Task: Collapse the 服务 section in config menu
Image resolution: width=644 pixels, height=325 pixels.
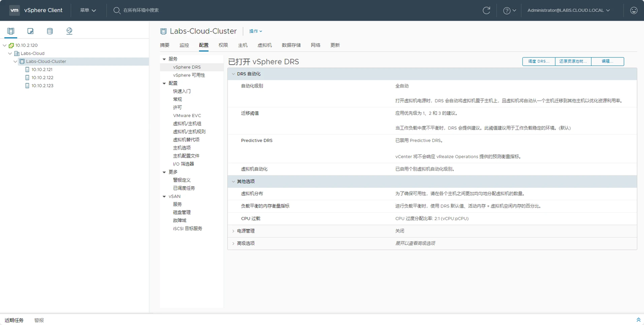Action: point(164,59)
